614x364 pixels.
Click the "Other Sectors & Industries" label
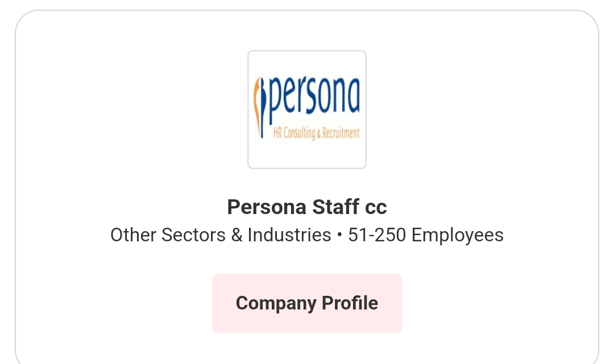click(221, 235)
